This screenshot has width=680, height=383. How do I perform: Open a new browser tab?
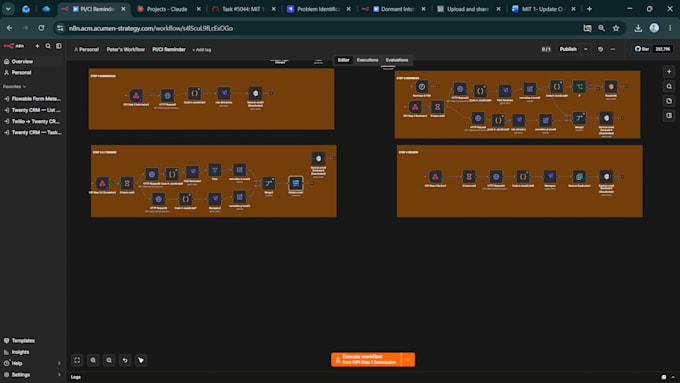(589, 9)
